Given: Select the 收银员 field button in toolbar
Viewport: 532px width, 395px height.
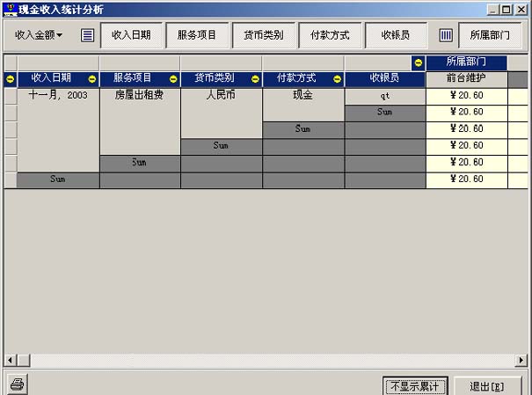Looking at the screenshot, I should [396, 36].
